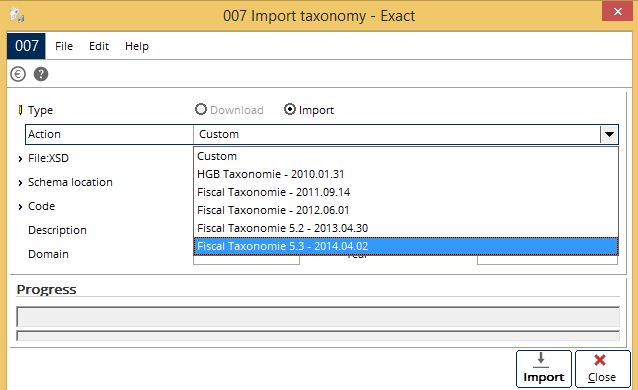Click the Import button at bottom

point(544,369)
